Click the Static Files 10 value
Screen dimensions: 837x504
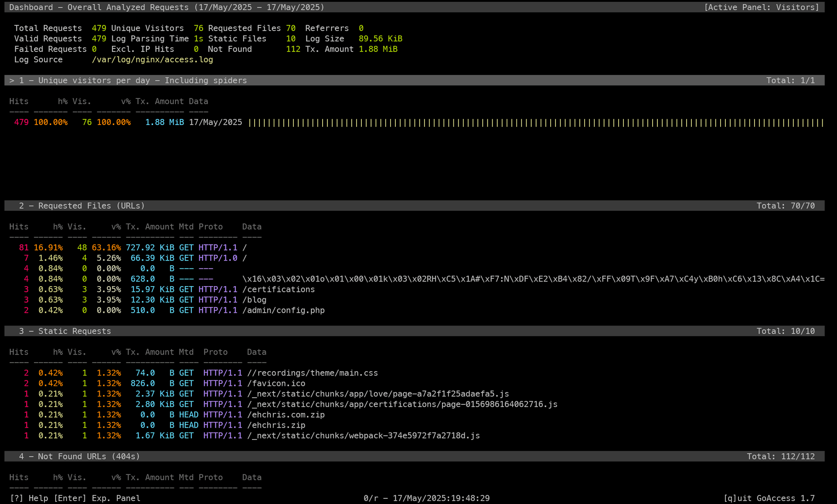(x=291, y=39)
